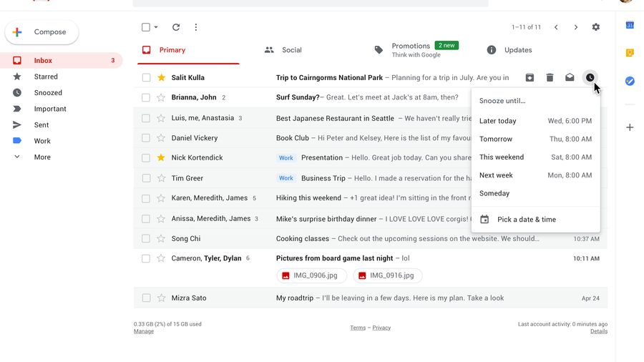Go to newer messages page
The width and height of the screenshot is (644, 362).
pos(556,27)
